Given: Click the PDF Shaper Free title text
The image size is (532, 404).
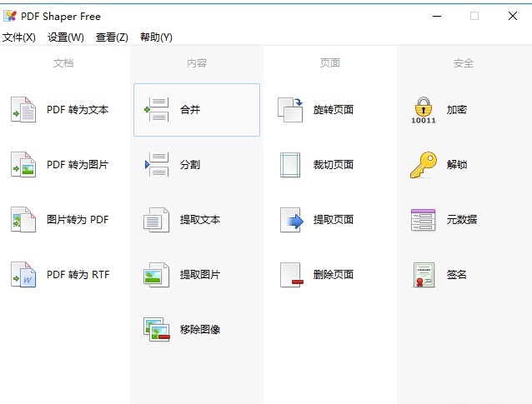Looking at the screenshot, I should [x=61, y=17].
